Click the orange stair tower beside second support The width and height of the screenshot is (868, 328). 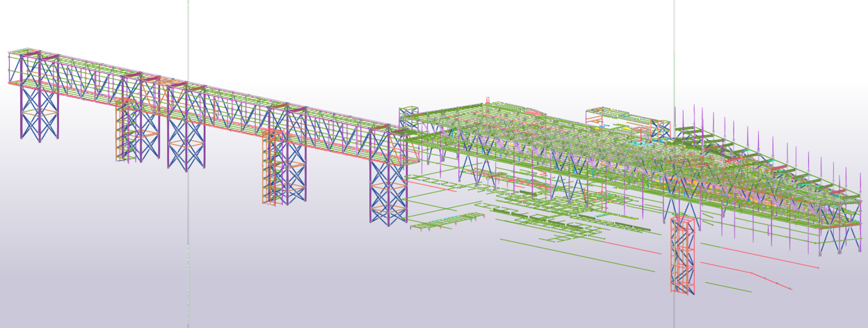click(x=125, y=132)
